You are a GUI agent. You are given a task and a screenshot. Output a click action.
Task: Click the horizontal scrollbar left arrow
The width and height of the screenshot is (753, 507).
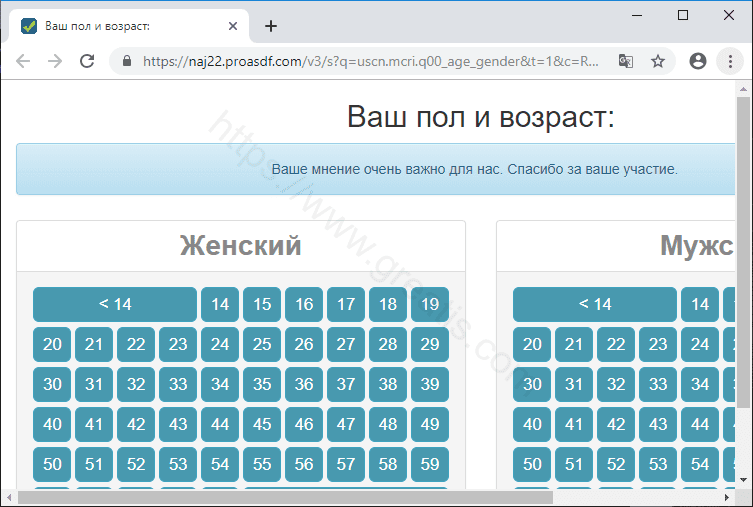pos(9,497)
